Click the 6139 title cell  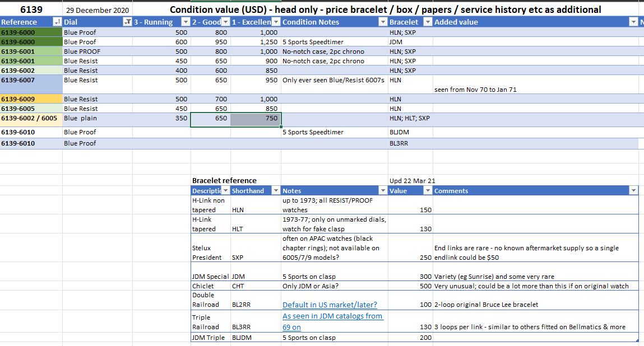31,10
